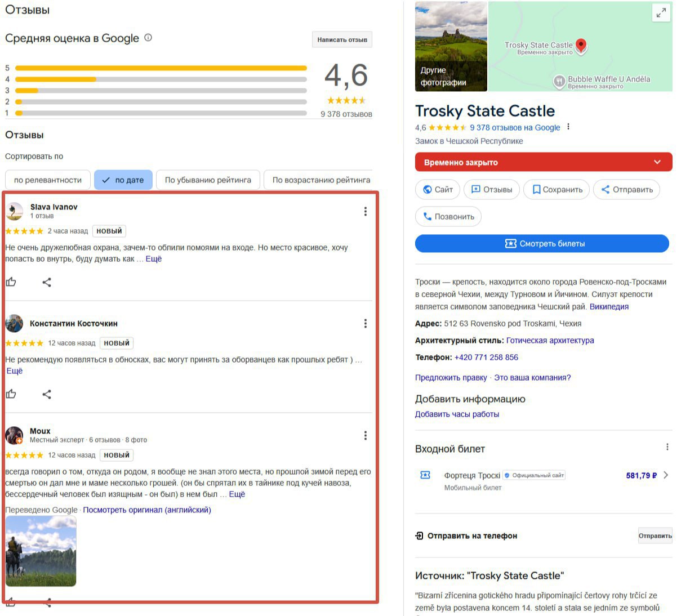This screenshot has height=616, width=690.
Task: Click «Смотреть билеты» button
Action: coord(542,244)
